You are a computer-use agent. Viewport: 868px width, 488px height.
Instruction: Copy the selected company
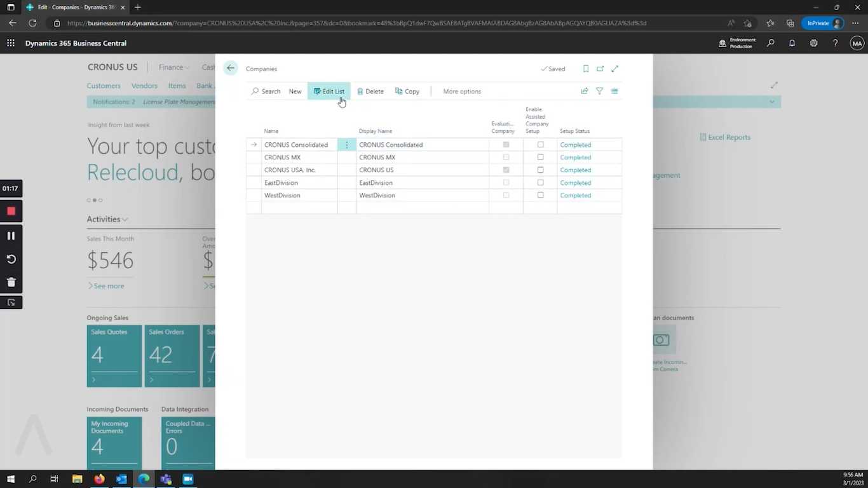coord(407,91)
